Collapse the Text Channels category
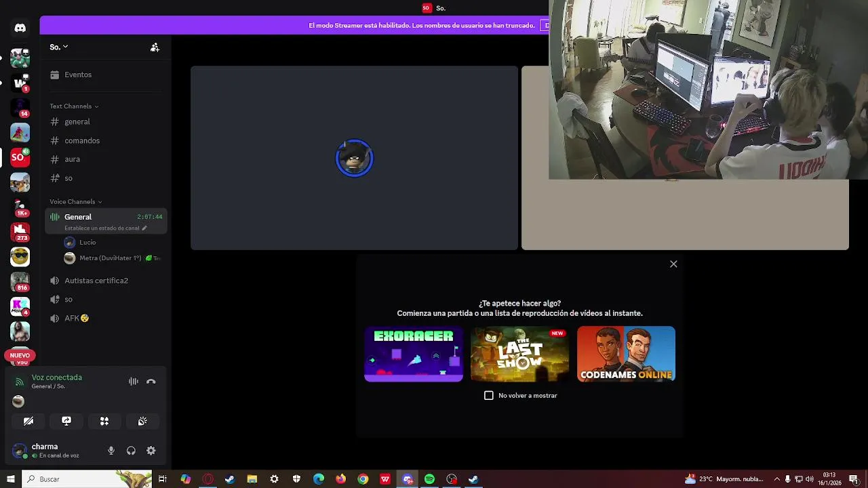Image resolution: width=868 pixels, height=488 pixels. pyautogui.click(x=74, y=106)
